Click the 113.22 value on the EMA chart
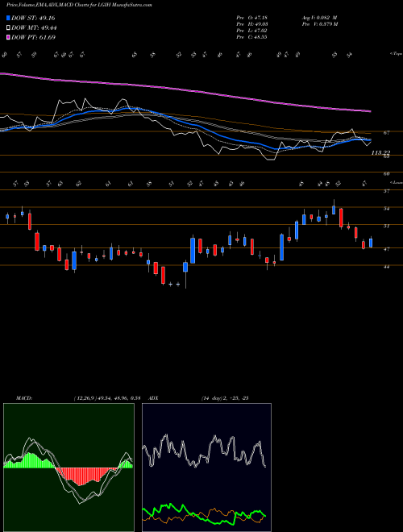 (380, 152)
